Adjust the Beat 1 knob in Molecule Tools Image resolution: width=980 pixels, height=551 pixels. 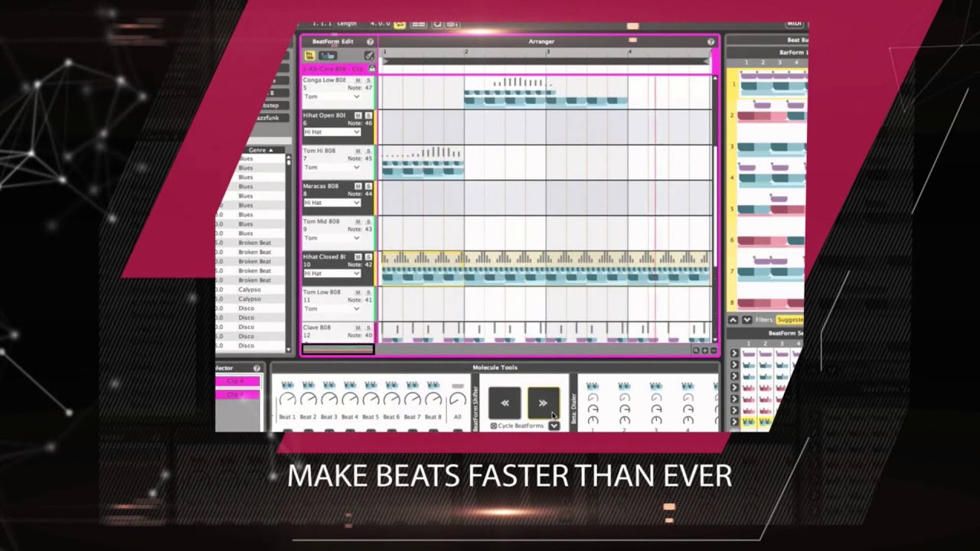(x=287, y=399)
